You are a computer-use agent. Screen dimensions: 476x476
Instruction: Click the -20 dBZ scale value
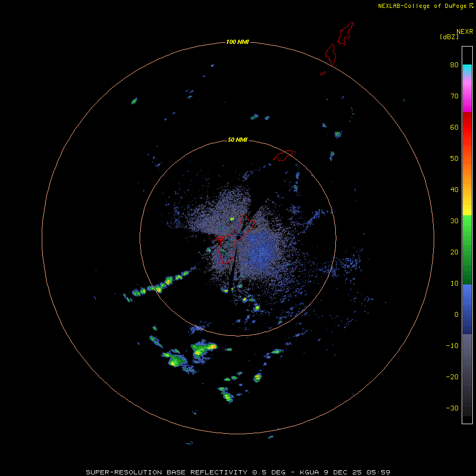point(452,378)
